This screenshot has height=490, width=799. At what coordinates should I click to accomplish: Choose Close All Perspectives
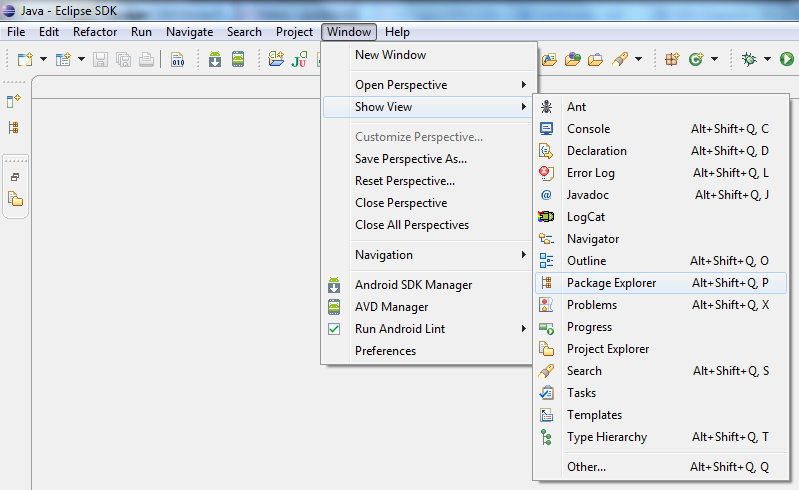click(429, 225)
